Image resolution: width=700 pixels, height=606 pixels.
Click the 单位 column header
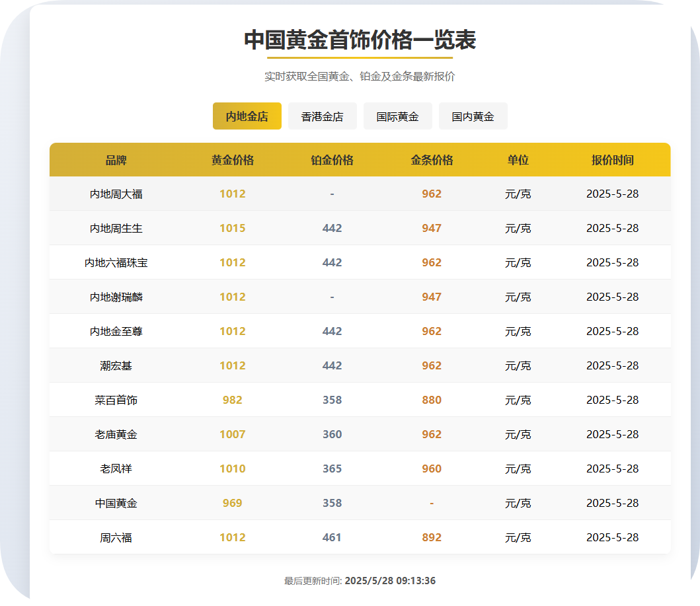pos(518,160)
